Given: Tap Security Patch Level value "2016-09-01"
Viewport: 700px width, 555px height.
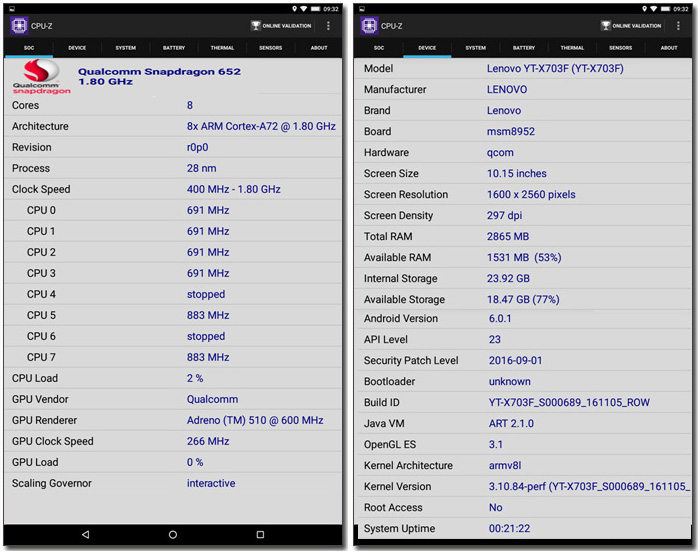Looking at the screenshot, I should pyautogui.click(x=516, y=361).
